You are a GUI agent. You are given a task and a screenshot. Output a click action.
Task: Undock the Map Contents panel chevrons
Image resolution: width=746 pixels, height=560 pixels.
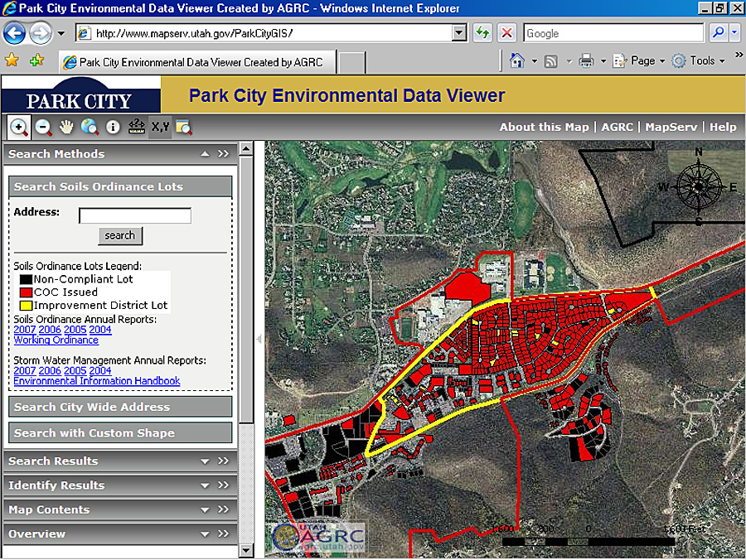point(223,509)
